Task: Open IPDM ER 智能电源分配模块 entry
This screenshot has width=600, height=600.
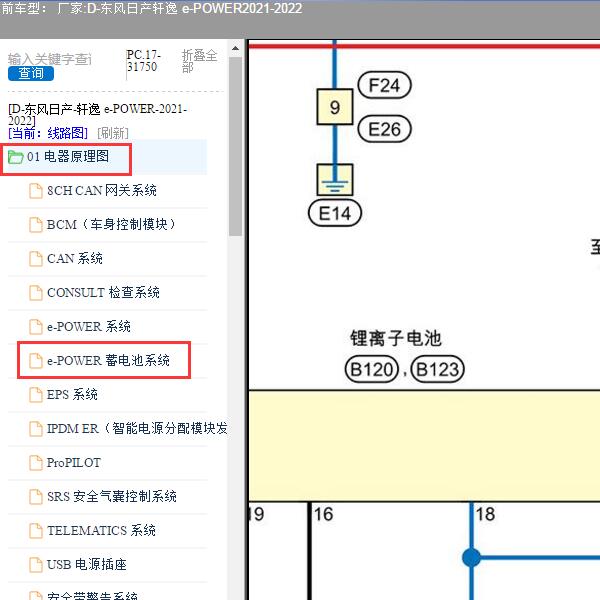Action: pyautogui.click(x=137, y=429)
